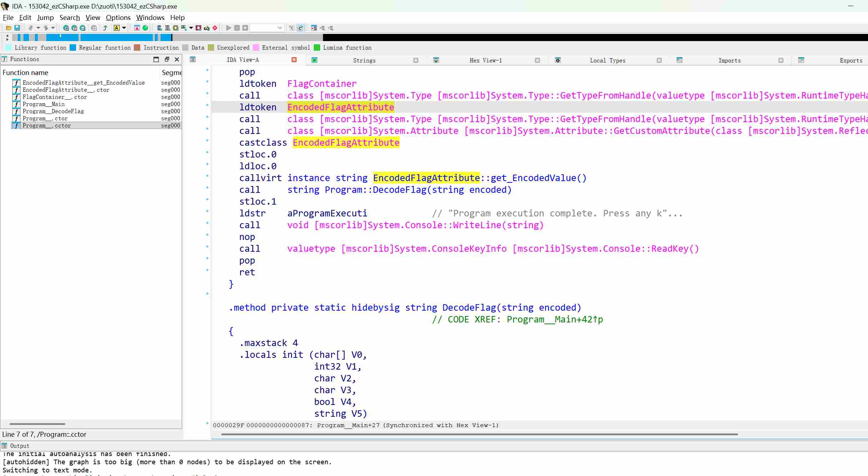Click the save database floppy icon
The image size is (868, 476).
click(17, 28)
